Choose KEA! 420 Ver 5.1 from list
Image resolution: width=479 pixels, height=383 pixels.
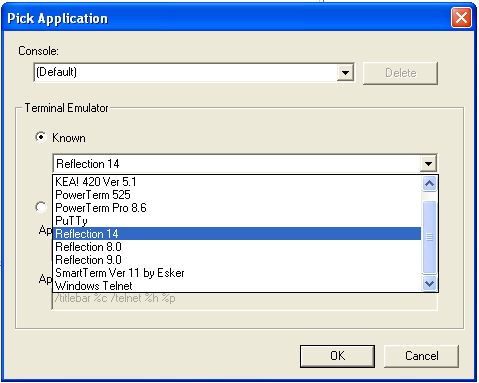[237, 182]
